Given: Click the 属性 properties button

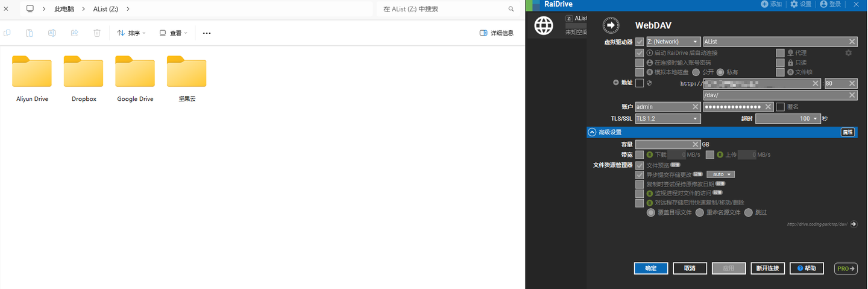Looking at the screenshot, I should click(x=848, y=132).
